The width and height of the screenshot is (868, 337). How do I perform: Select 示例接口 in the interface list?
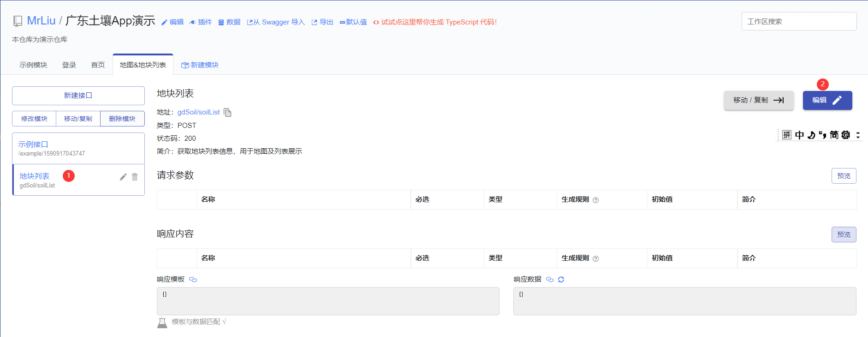[33, 144]
